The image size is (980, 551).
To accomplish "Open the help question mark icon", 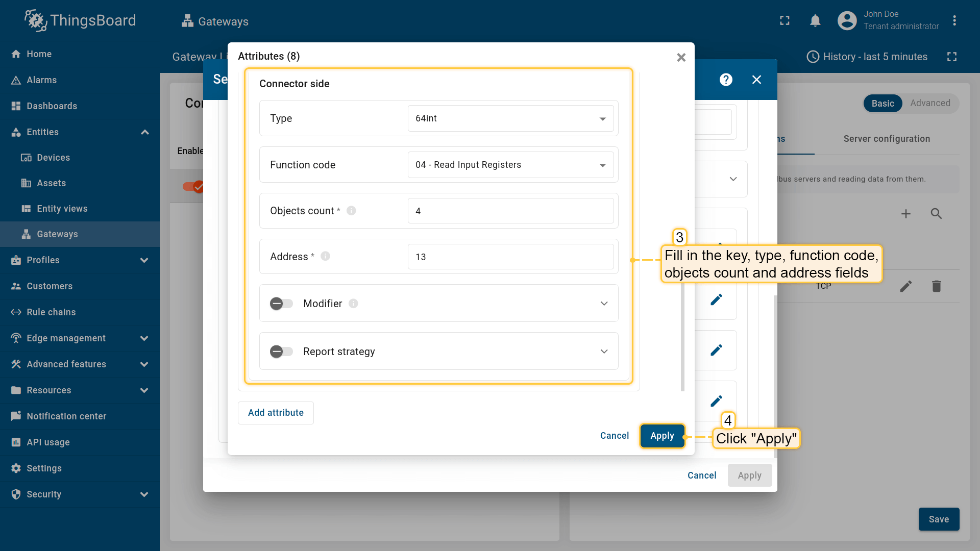I will coord(726,80).
